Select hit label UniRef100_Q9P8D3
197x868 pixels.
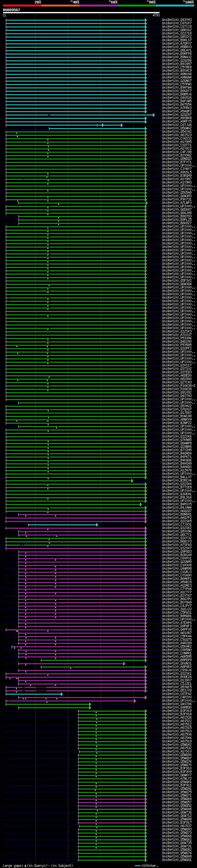(x=177, y=551)
